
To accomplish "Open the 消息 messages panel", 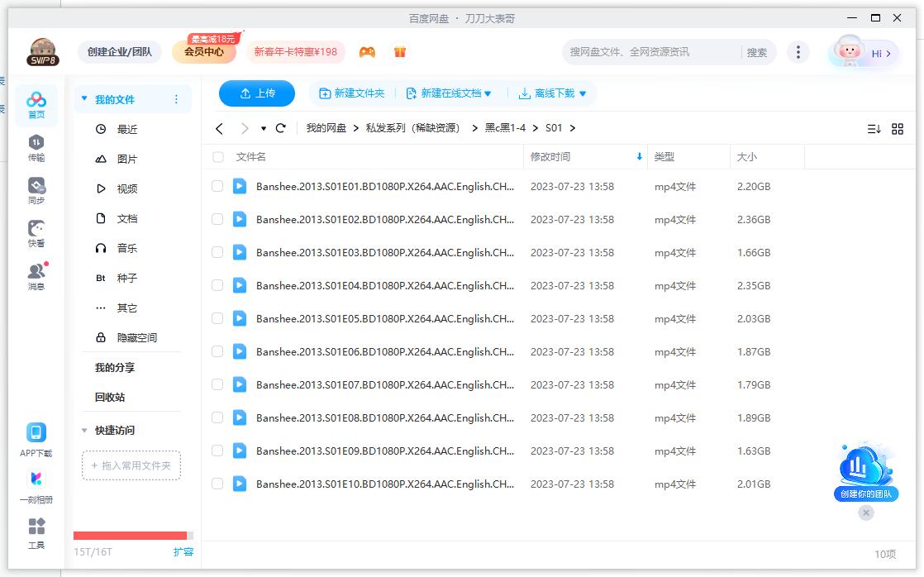I will (34, 273).
